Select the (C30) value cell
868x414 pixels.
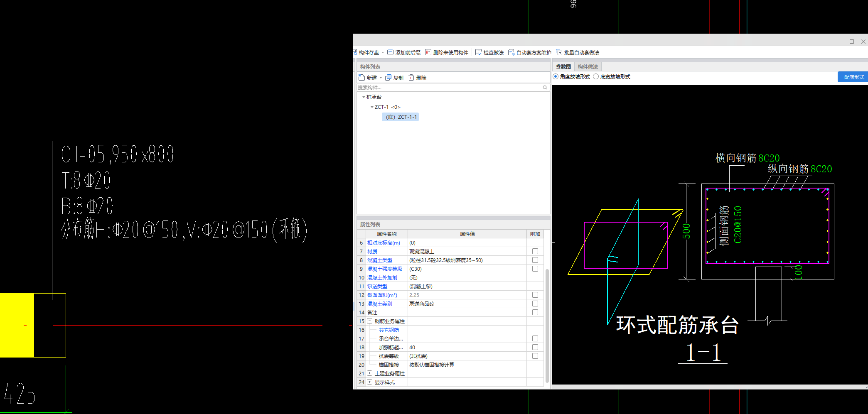[467, 269]
